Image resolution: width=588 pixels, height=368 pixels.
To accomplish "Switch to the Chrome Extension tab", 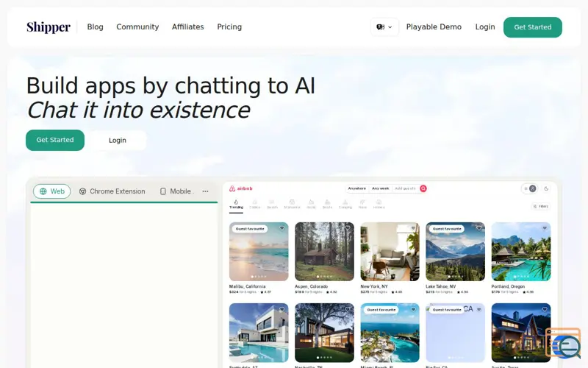I will pyautogui.click(x=112, y=191).
